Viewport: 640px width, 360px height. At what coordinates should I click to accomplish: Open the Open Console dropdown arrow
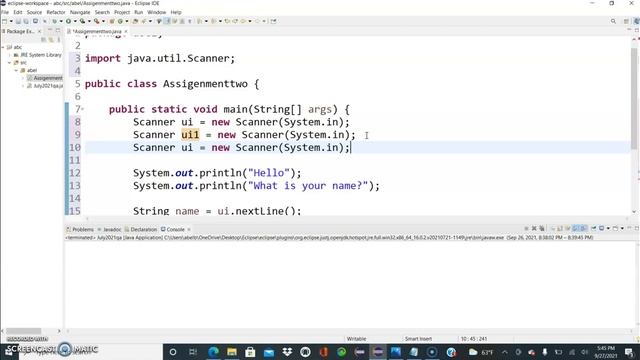coord(622,229)
